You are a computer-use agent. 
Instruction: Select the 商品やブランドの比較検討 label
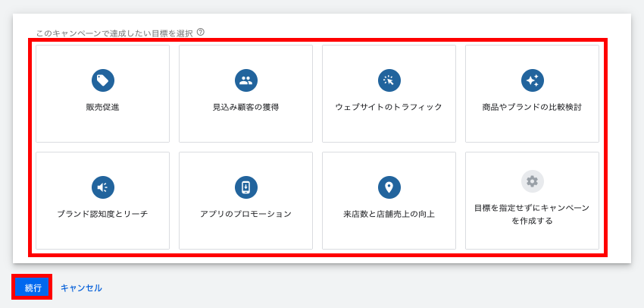tap(532, 107)
